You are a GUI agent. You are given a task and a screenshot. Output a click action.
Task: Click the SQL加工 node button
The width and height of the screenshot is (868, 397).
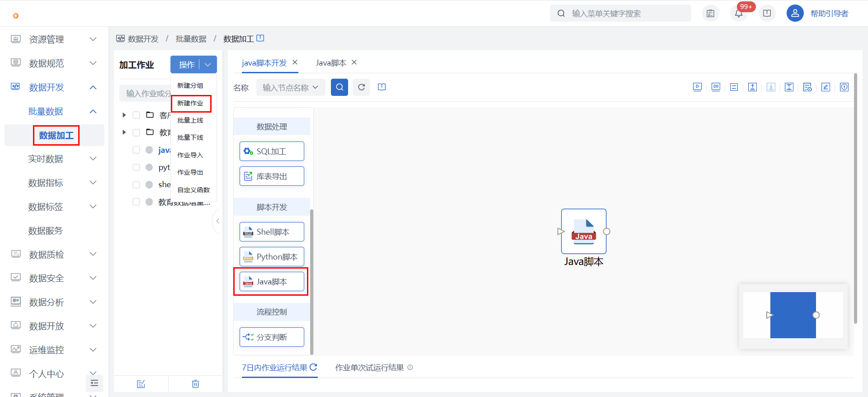pyautogui.click(x=272, y=151)
